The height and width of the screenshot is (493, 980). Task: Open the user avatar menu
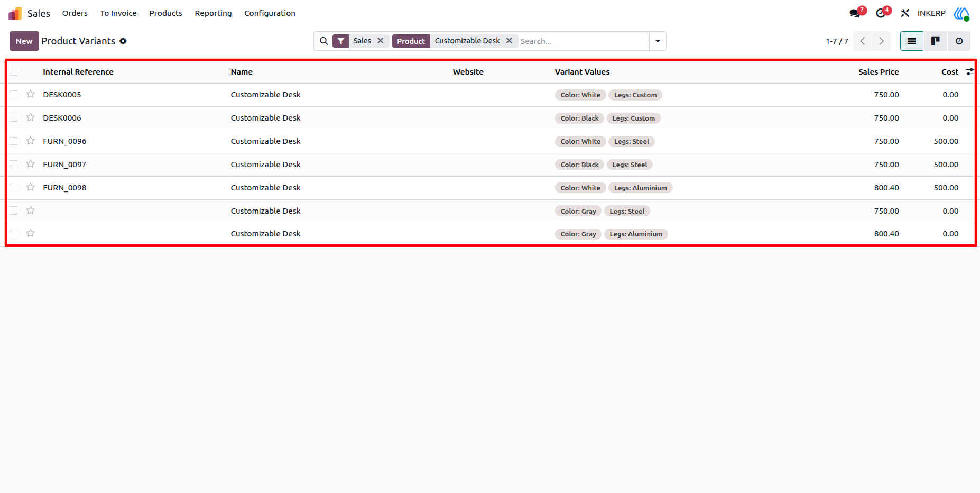[x=961, y=13]
